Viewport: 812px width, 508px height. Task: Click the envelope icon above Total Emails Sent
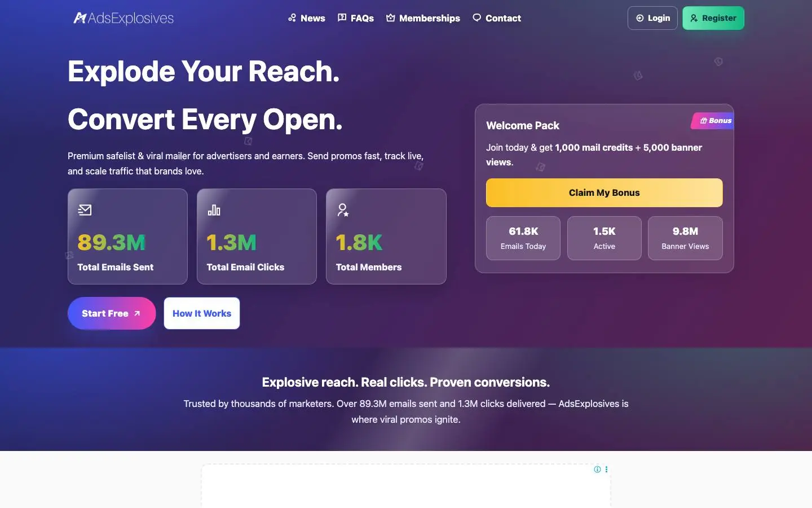click(85, 210)
